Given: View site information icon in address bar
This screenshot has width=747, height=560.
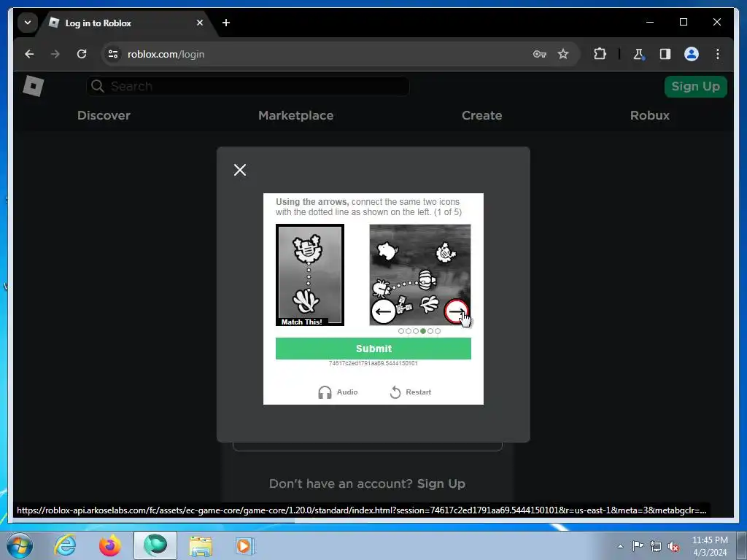Looking at the screenshot, I should [113, 54].
